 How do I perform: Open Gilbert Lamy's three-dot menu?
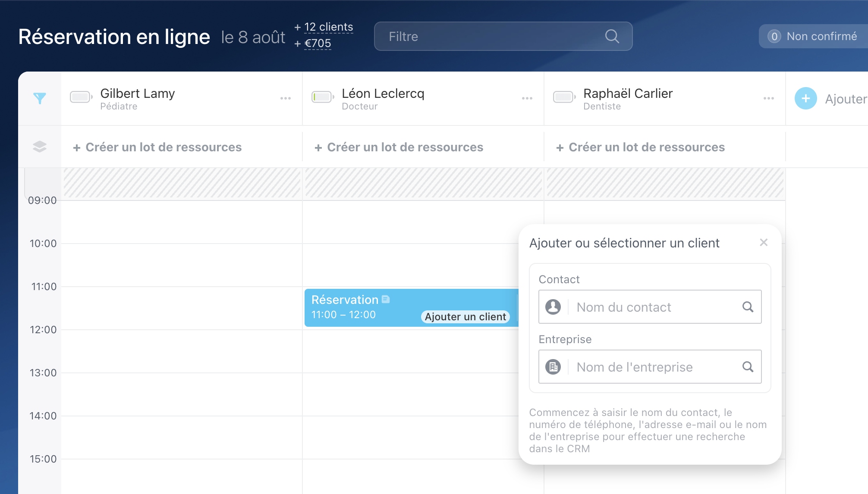pyautogui.click(x=285, y=99)
